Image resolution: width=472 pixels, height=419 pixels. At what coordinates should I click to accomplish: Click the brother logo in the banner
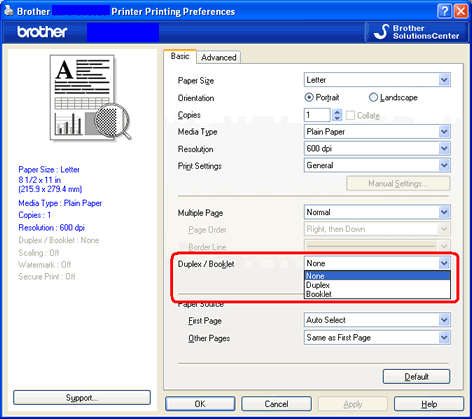coord(42,32)
